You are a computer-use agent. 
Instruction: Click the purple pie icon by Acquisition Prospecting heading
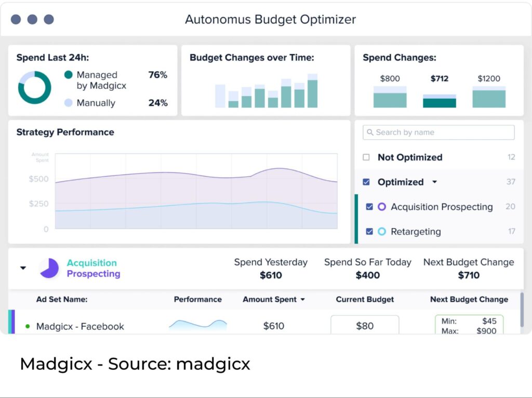tap(49, 268)
